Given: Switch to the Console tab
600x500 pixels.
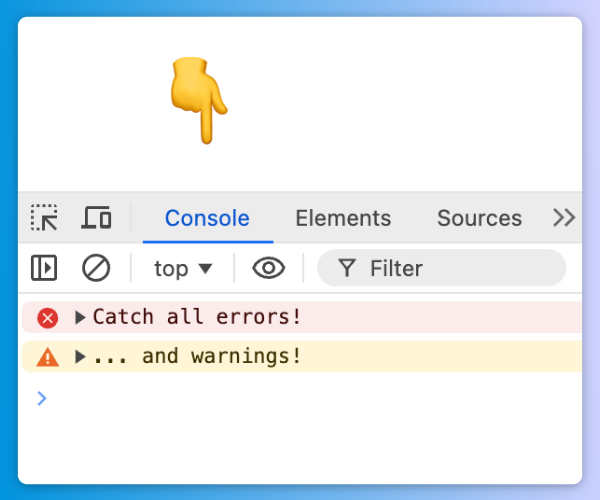Looking at the screenshot, I should [x=207, y=218].
